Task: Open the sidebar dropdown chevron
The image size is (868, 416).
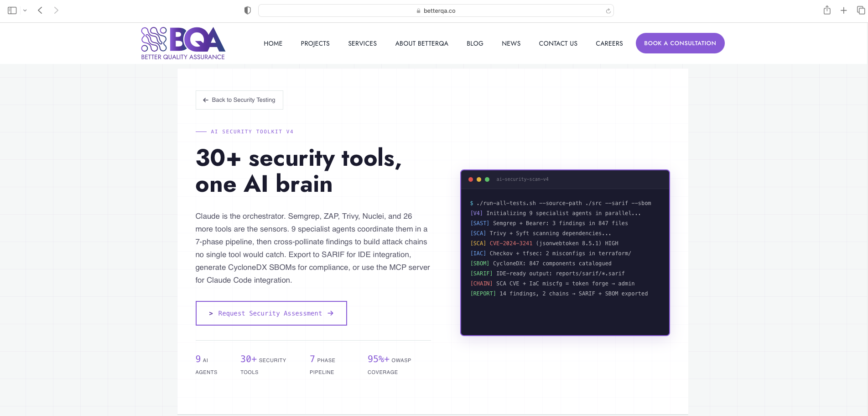Action: pyautogui.click(x=25, y=11)
